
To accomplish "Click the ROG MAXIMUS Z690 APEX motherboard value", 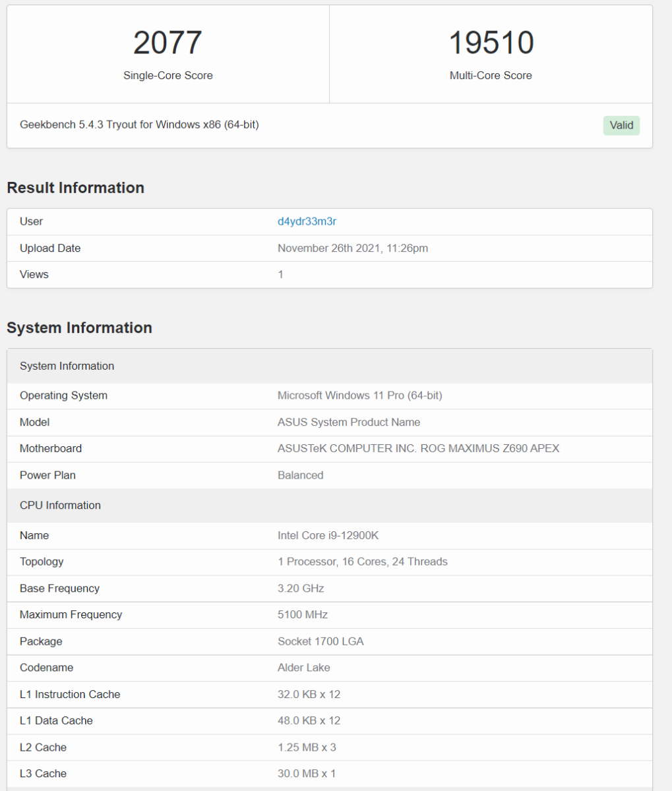I will click(418, 448).
